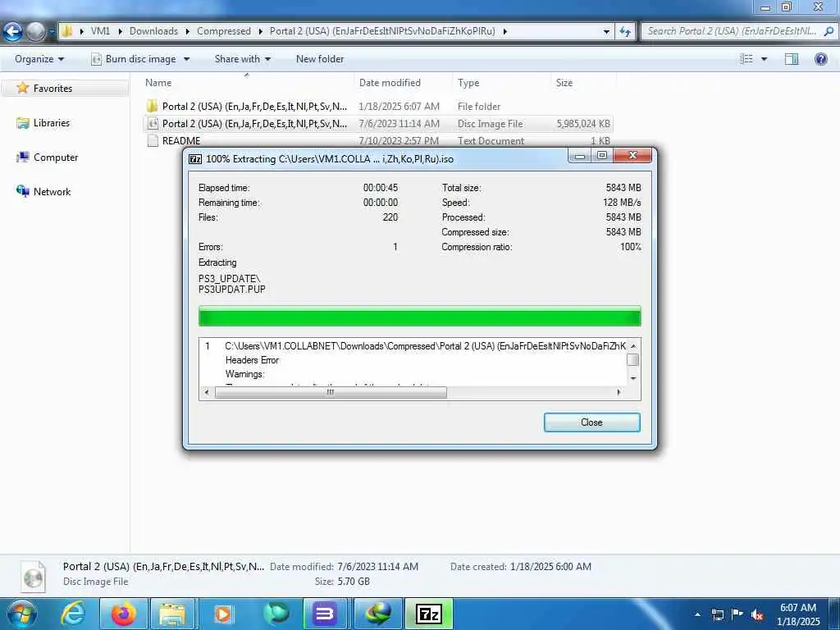Click disc image thumbnail in details pane
This screenshot has width=840, height=630.
click(x=33, y=577)
